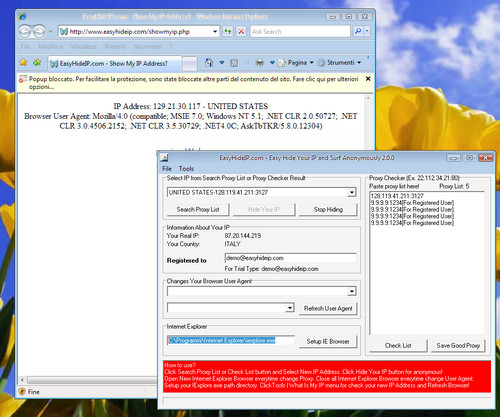Click the Refresh User Agent button
This screenshot has width=500, height=417.
328,308
